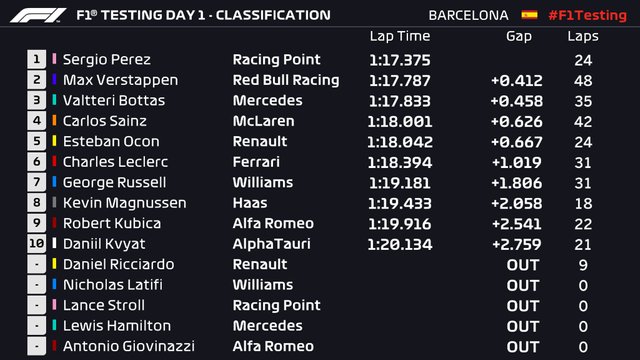The image size is (640, 360).
Task: Select the Laps column header
Action: (x=583, y=37)
